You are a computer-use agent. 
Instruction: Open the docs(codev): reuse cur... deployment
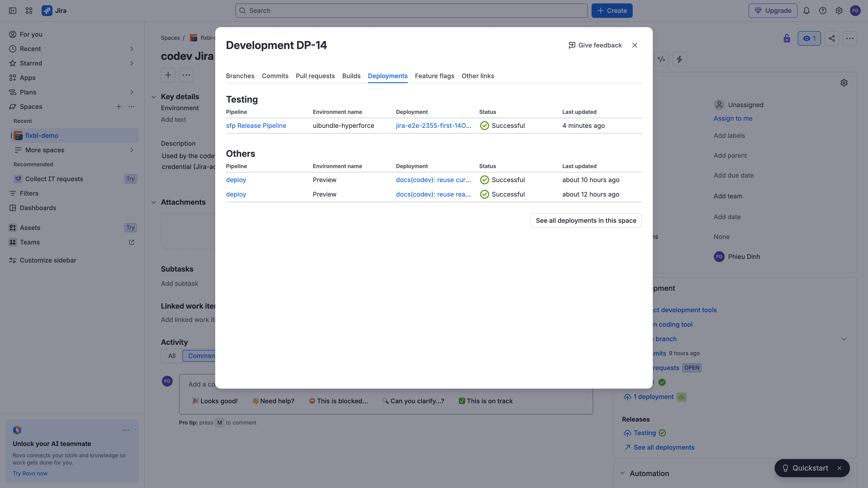433,180
